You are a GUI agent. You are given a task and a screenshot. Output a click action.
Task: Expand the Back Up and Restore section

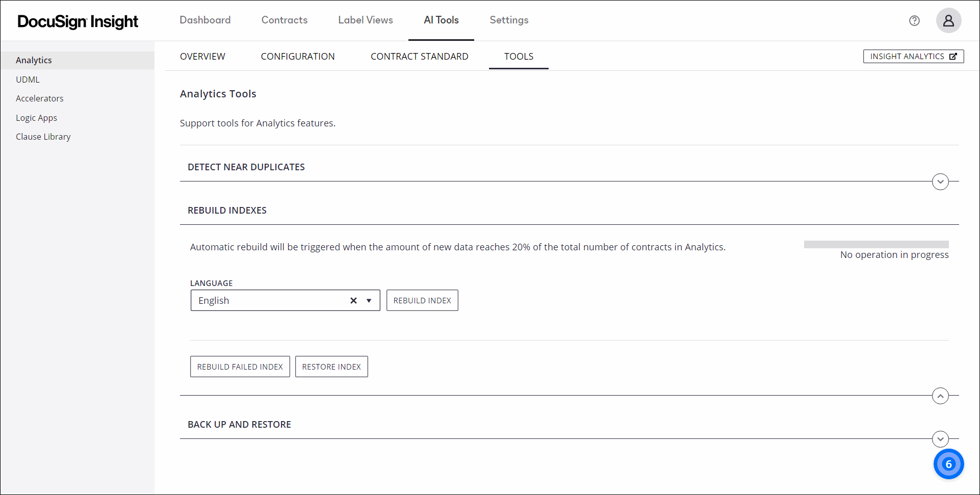click(940, 439)
